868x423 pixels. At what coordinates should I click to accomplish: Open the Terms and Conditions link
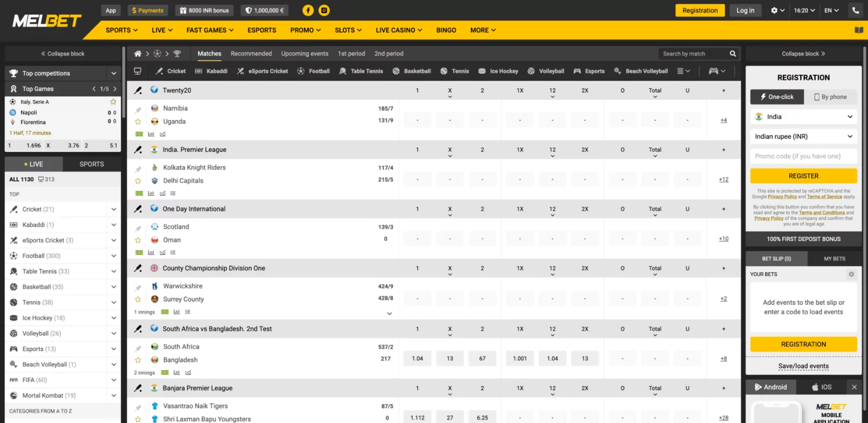pyautogui.click(x=822, y=213)
